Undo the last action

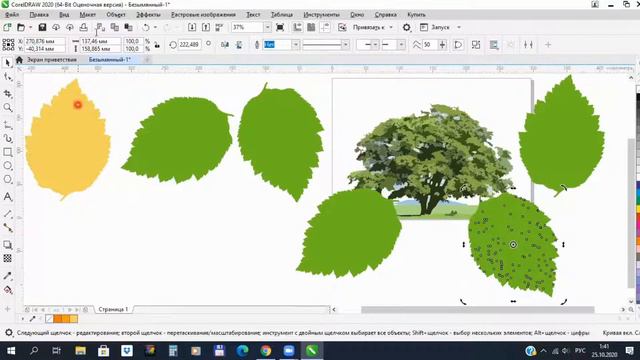pos(146,27)
